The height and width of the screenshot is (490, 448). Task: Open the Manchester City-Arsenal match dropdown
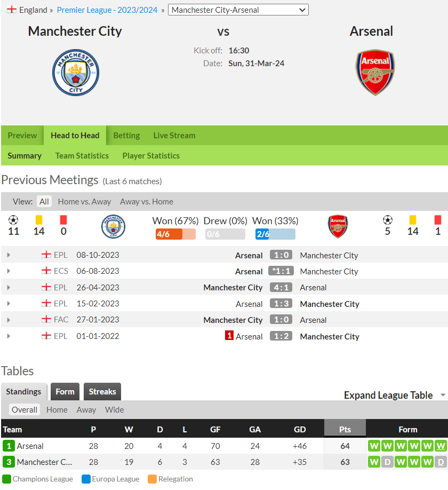pos(238,10)
